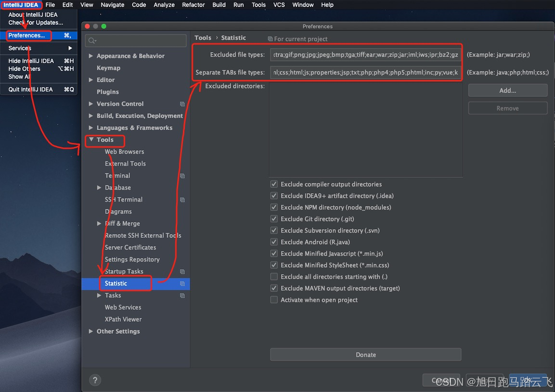The height and width of the screenshot is (392, 555).
Task: Toggle Exclude MAVEN output directories checkbox
Action: coord(274,288)
